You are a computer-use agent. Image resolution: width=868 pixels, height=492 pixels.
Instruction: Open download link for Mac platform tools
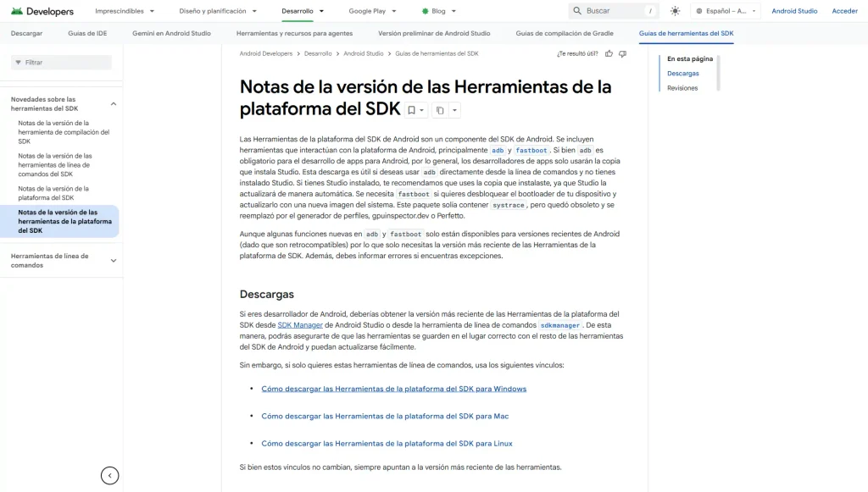(385, 417)
